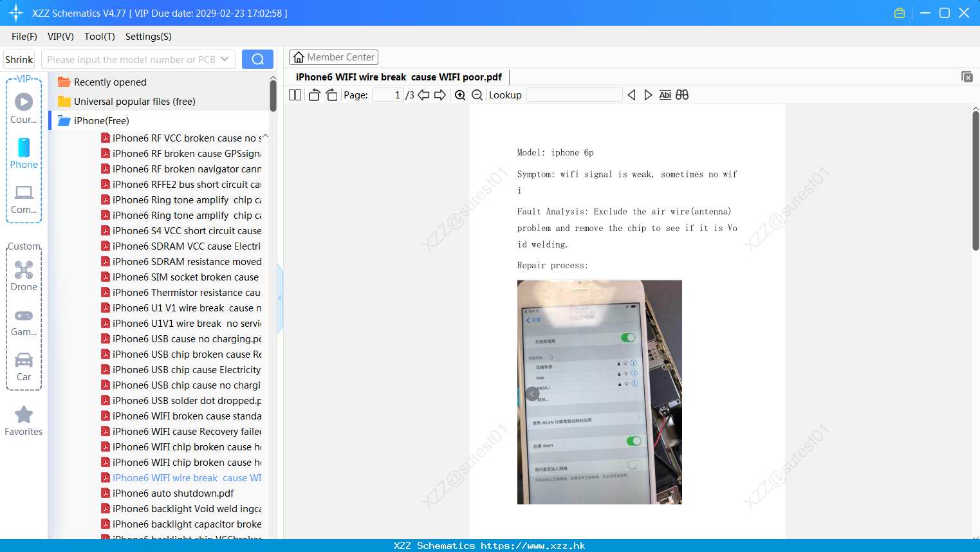Open iPhone6 USB solder dot dropped file
The width and height of the screenshot is (980, 552).
(181, 401)
